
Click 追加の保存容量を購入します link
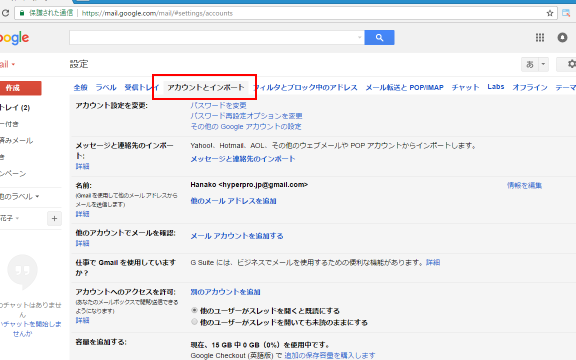(330, 355)
